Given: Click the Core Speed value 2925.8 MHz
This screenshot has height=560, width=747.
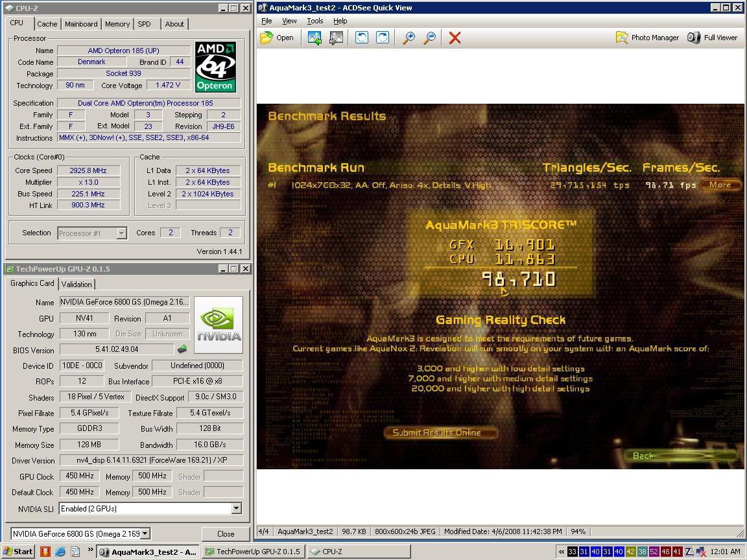Looking at the screenshot, I should click(89, 170).
